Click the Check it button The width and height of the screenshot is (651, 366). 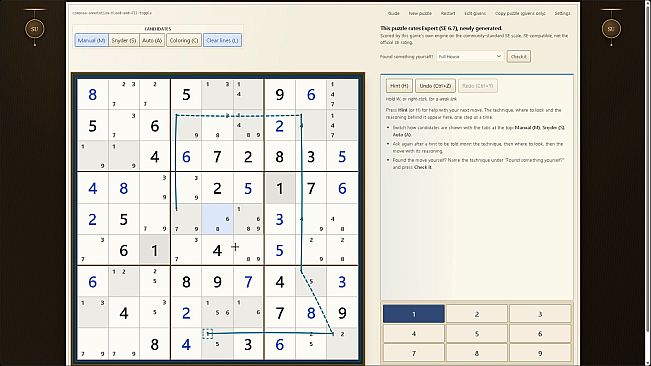coord(519,56)
